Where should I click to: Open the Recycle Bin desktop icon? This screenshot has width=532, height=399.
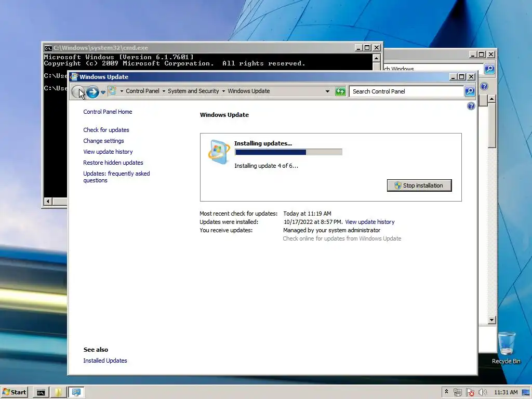pyautogui.click(x=506, y=348)
